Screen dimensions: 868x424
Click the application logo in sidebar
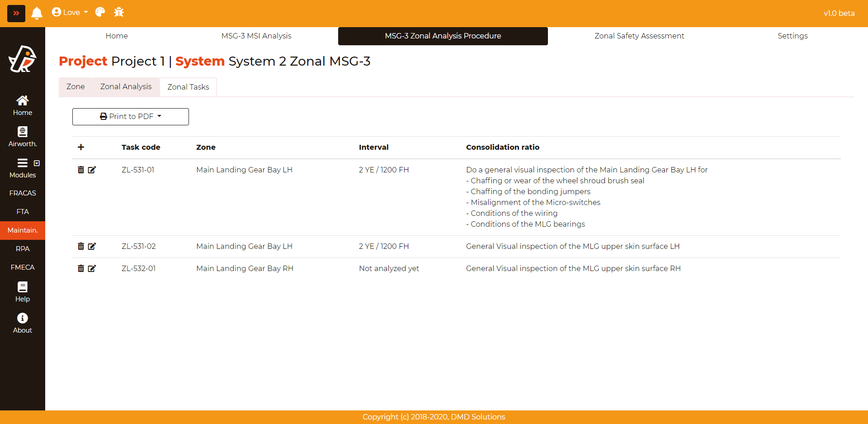click(23, 59)
